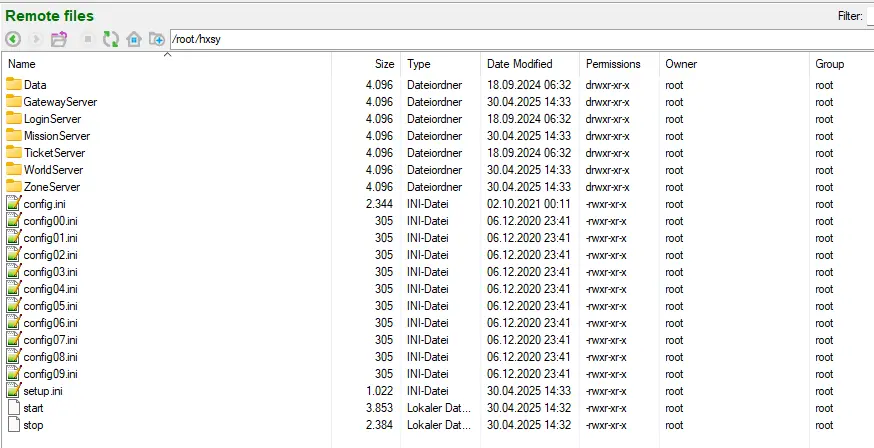The height and width of the screenshot is (448, 874).
Task: Select the file name "GatewayServer"
Action: (x=60, y=102)
